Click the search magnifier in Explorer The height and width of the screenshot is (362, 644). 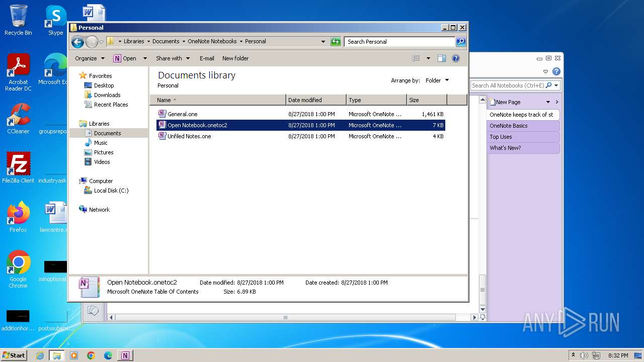pos(461,42)
